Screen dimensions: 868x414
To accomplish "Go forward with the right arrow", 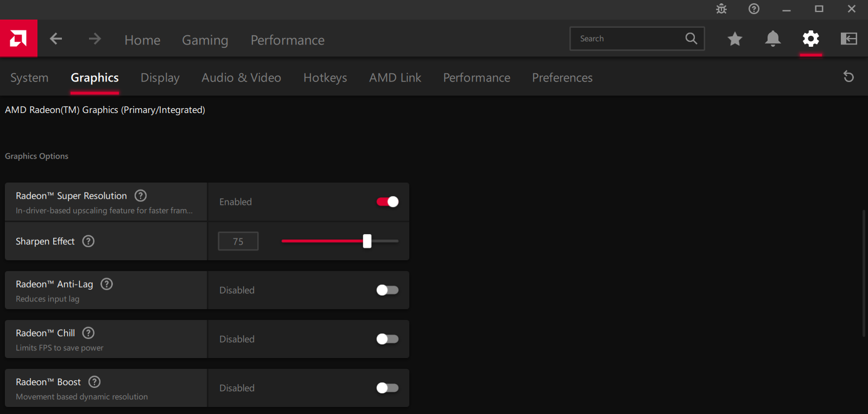I will [x=95, y=39].
